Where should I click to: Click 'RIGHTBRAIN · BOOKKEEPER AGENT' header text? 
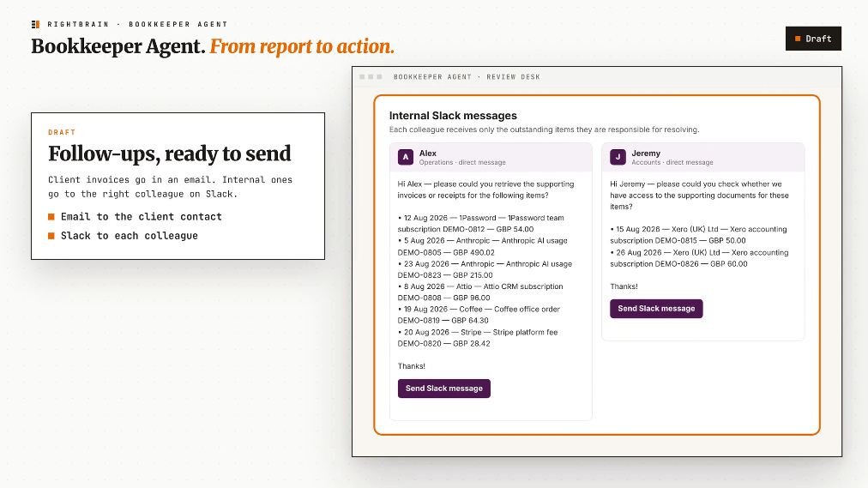point(137,24)
